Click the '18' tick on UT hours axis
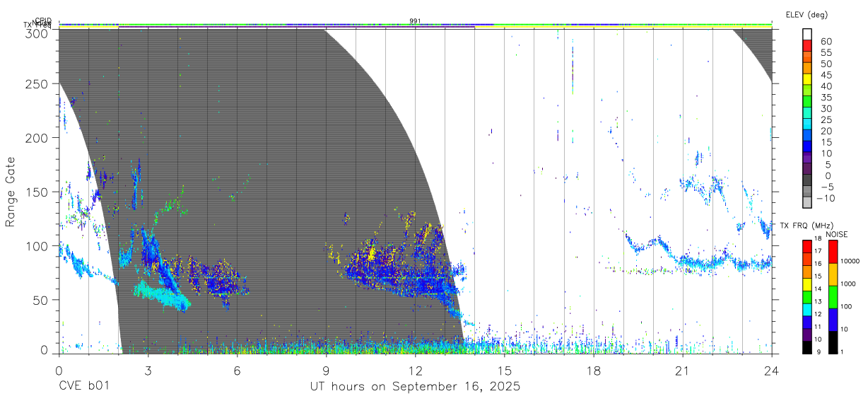 tap(594, 370)
